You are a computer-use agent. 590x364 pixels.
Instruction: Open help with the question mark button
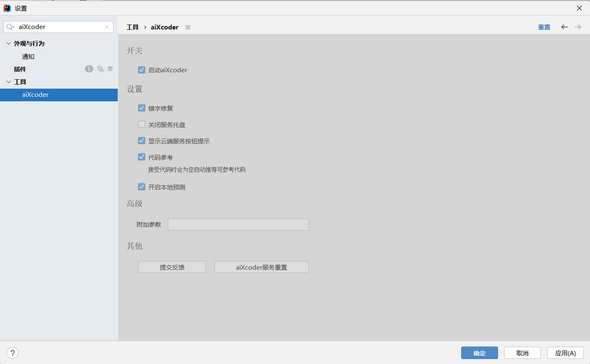click(13, 353)
